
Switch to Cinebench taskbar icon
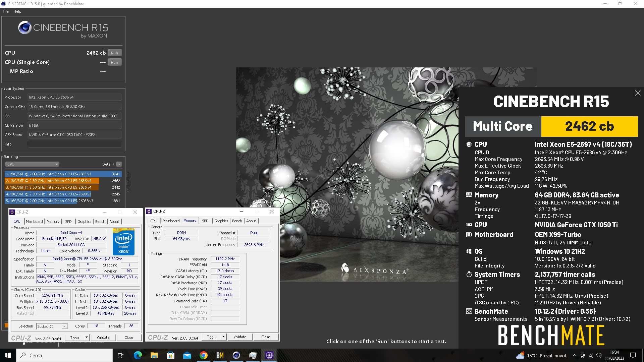pyautogui.click(x=236, y=355)
